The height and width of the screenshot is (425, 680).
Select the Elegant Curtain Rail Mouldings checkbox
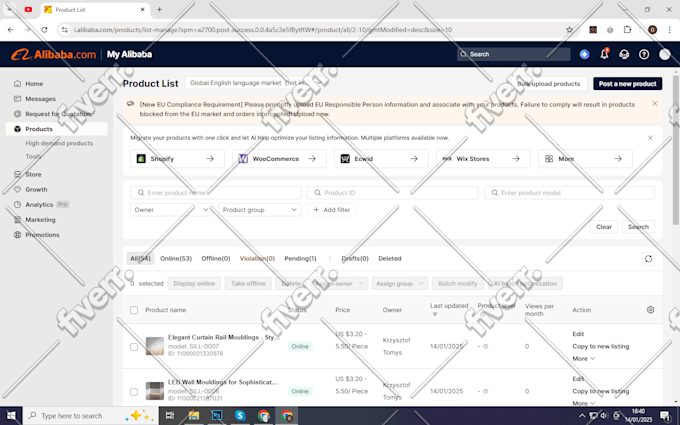coord(134,347)
